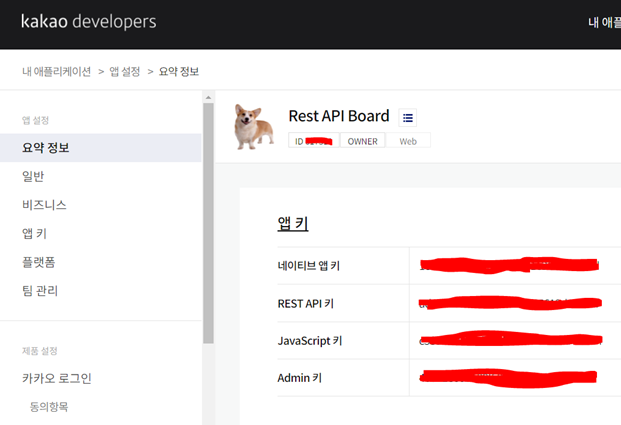Image resolution: width=621 pixels, height=425 pixels.
Task: Click the kakao developers logo
Action: [x=88, y=22]
